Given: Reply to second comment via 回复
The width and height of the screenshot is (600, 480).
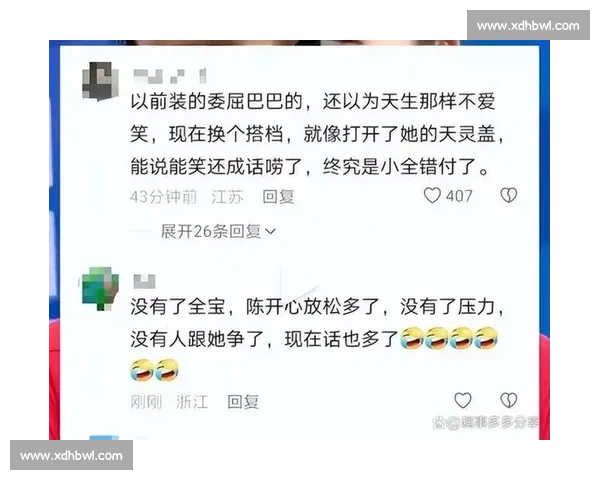Looking at the screenshot, I should coord(243,402).
